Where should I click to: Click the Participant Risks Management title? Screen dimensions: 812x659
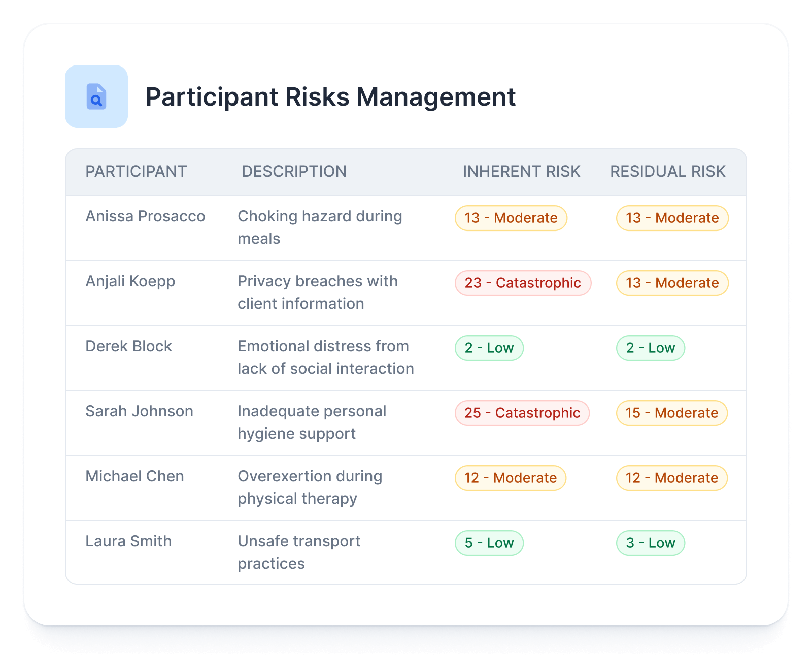click(x=330, y=97)
